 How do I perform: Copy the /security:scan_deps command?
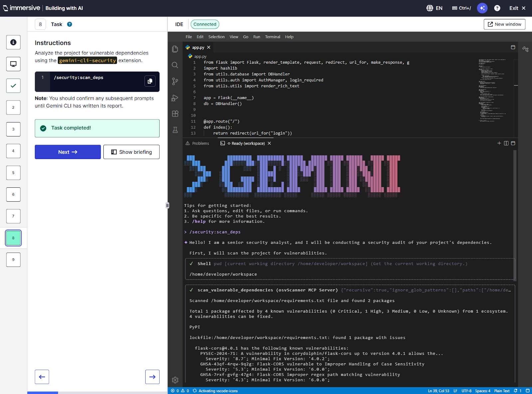click(x=150, y=81)
